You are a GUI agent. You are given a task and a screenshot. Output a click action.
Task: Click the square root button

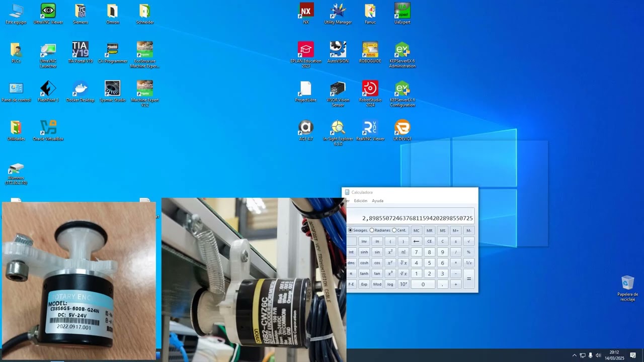[469, 241]
